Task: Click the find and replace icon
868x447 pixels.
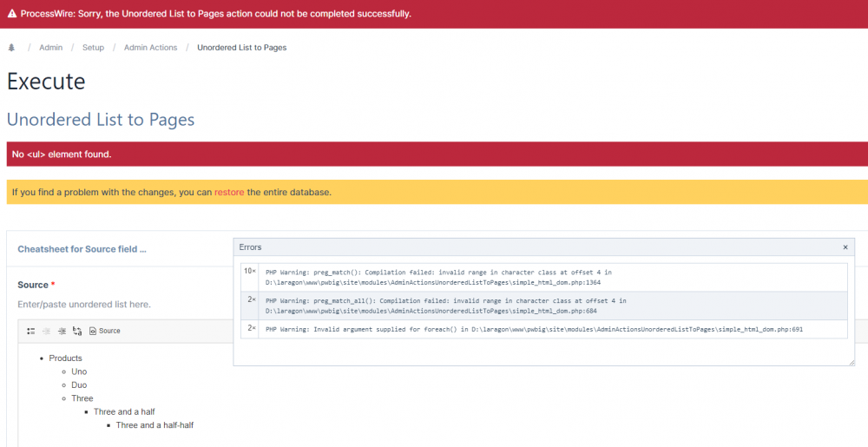Action: click(x=77, y=331)
